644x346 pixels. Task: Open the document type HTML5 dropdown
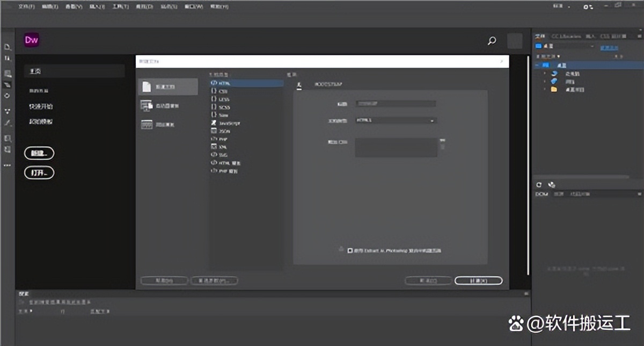(396, 121)
